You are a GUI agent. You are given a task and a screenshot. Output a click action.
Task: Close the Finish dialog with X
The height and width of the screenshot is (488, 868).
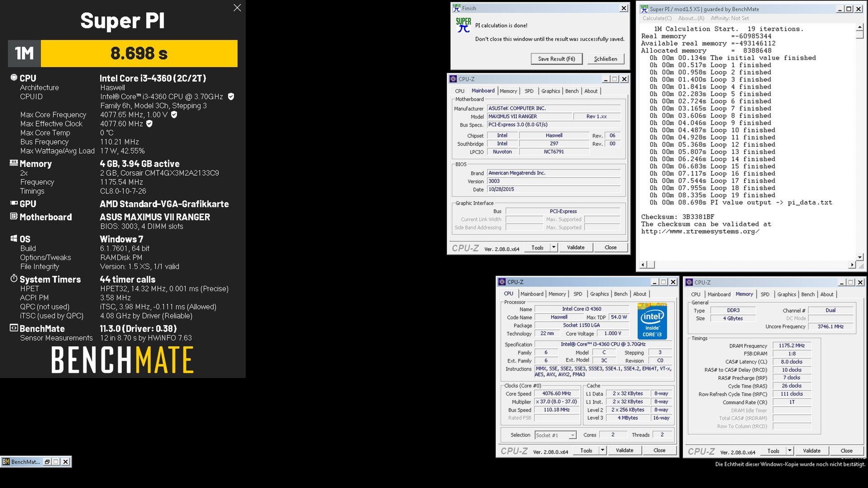pos(624,8)
